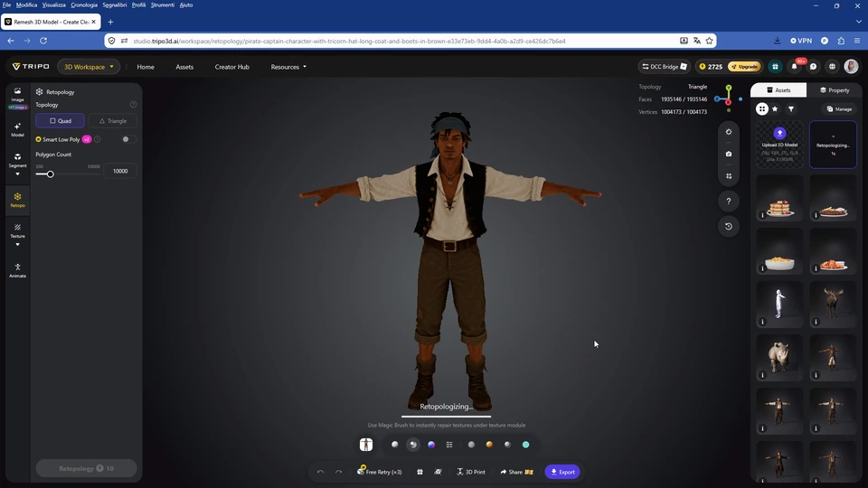Select Triangle topology option
The height and width of the screenshot is (488, 868).
[x=112, y=120]
